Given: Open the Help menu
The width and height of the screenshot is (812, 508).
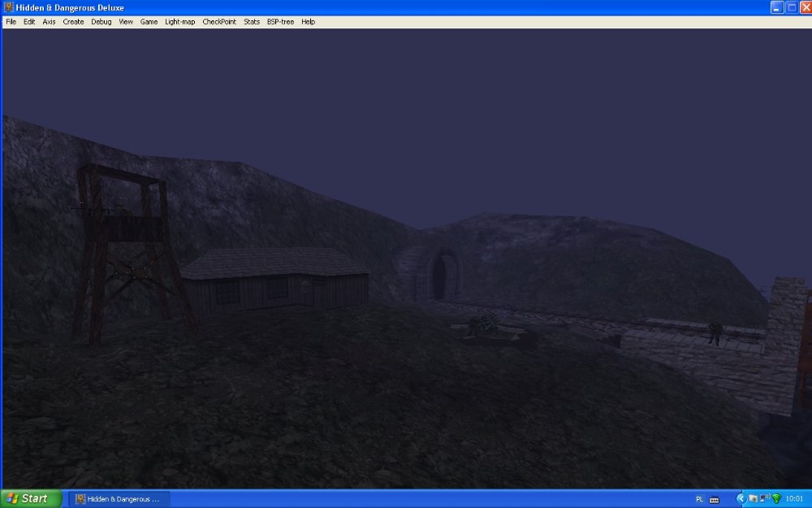Looking at the screenshot, I should [308, 22].
